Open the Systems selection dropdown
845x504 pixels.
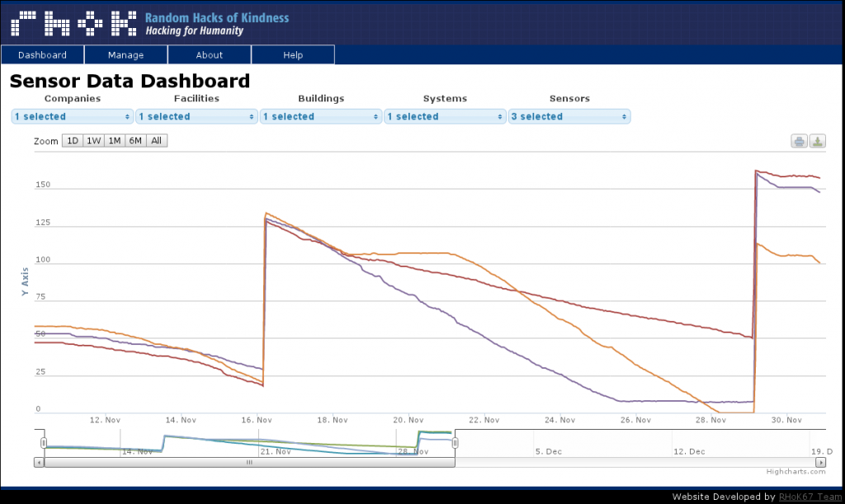(x=445, y=116)
